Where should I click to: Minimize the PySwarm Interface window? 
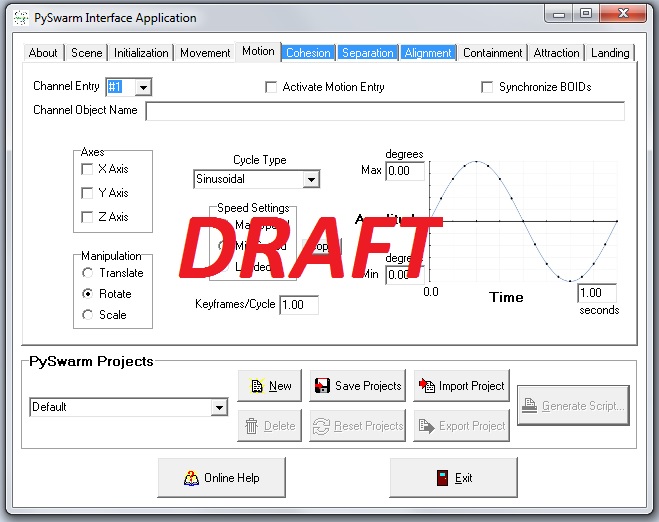pyautogui.click(x=559, y=14)
